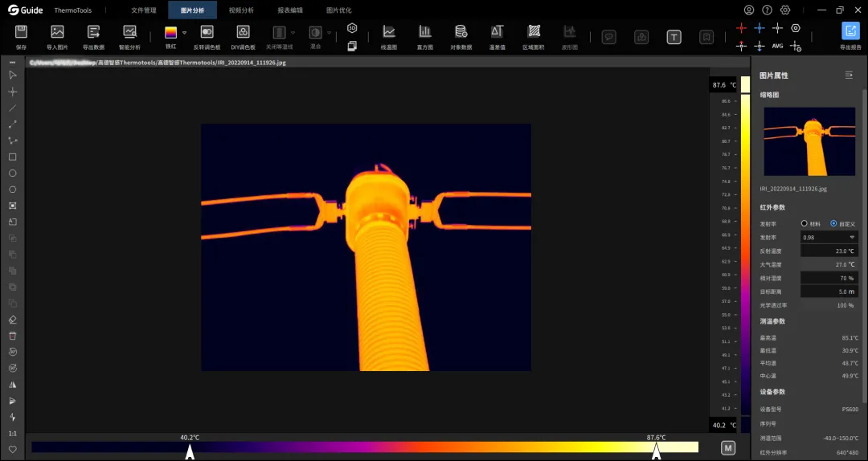868x461 pixels.
Task: Click the 40.2 °C bottom scale value
Action: coord(724,425)
